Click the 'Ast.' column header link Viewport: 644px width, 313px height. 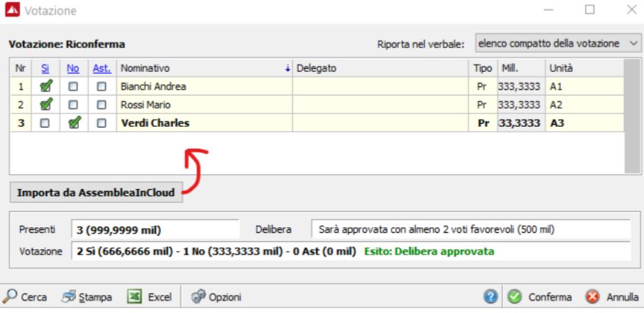coord(102,68)
